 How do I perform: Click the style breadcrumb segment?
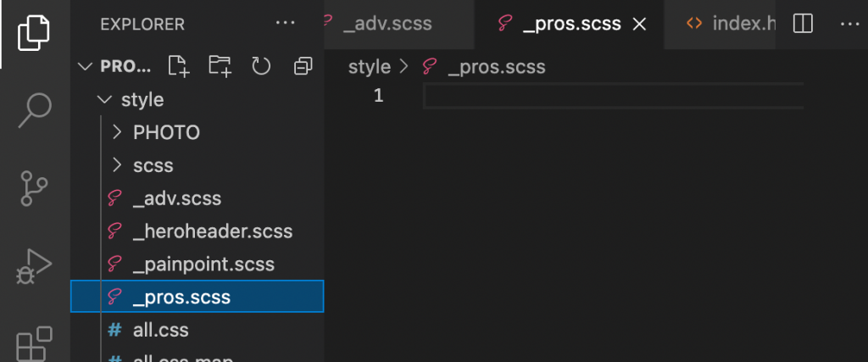tap(370, 67)
